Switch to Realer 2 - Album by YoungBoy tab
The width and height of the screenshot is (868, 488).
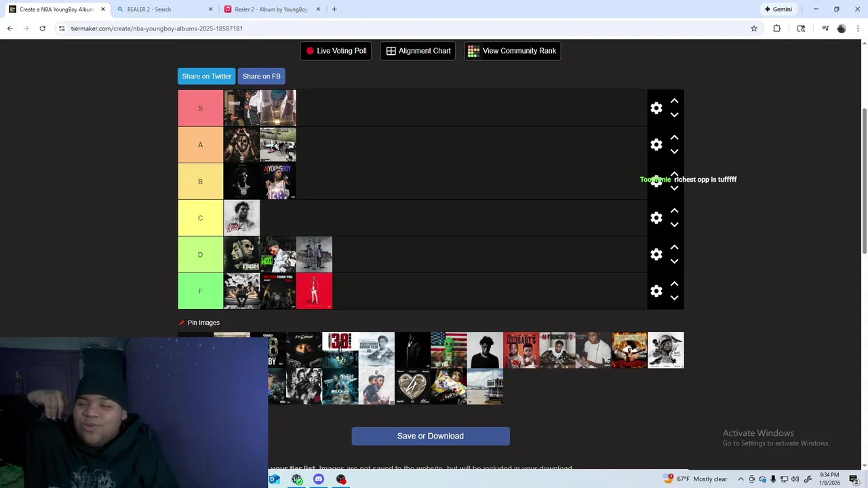pyautogui.click(x=273, y=9)
